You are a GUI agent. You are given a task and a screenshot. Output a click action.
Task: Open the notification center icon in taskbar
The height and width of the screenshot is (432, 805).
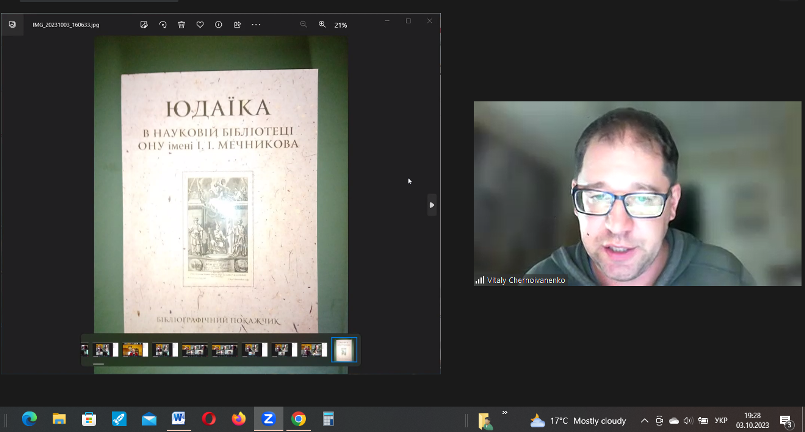coord(787,420)
